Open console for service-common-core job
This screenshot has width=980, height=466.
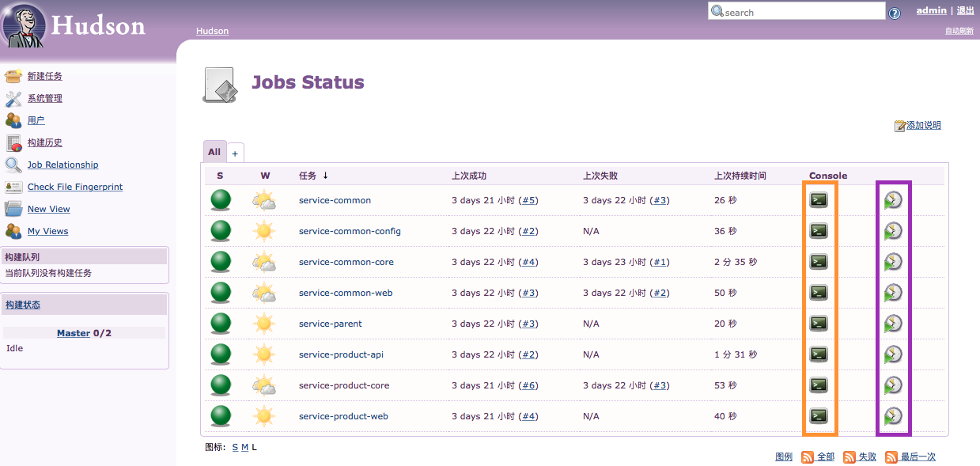tap(819, 262)
